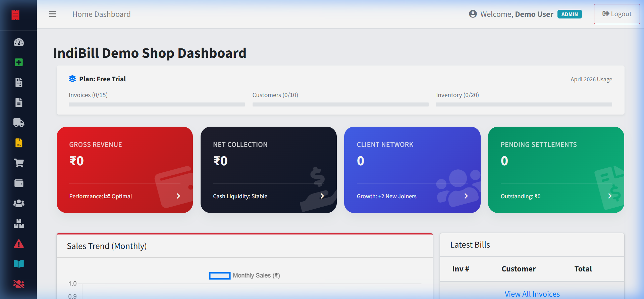
Task: Click the Inv # column header
Action: coord(461,269)
